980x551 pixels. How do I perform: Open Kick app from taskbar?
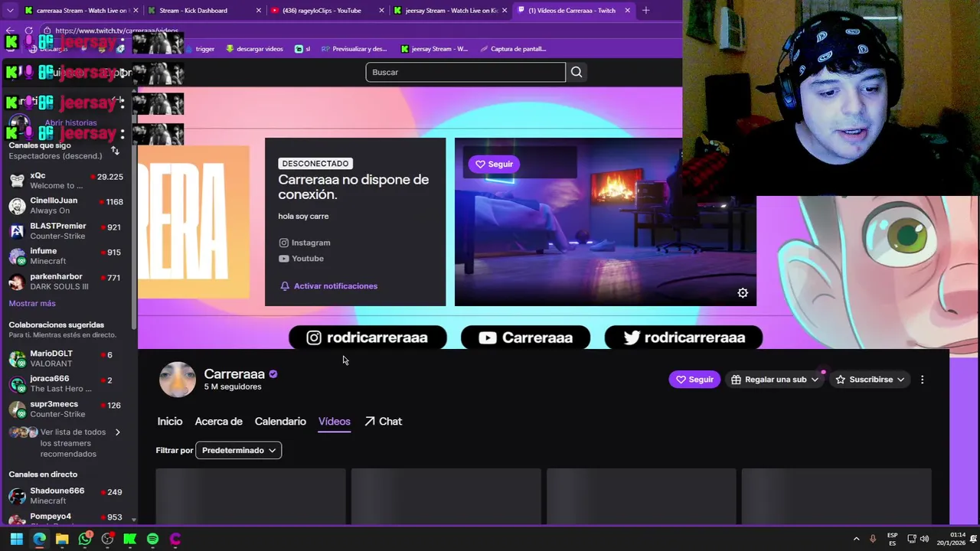[x=130, y=539]
